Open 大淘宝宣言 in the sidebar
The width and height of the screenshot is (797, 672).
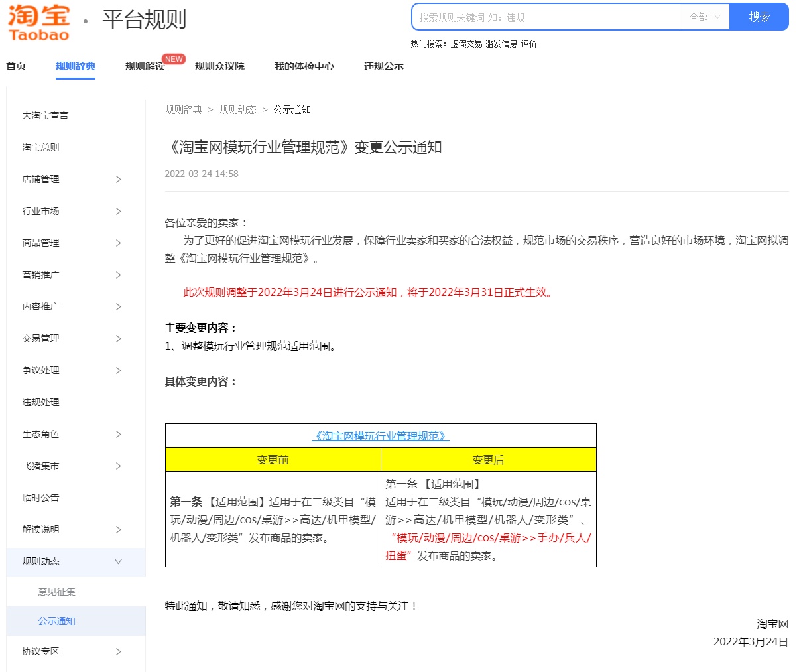pyautogui.click(x=45, y=115)
